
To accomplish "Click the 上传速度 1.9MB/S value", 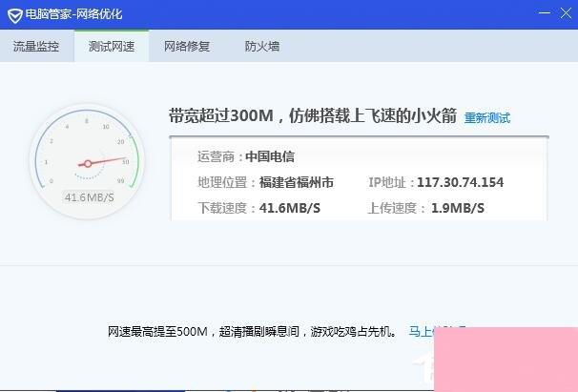I will tap(458, 208).
